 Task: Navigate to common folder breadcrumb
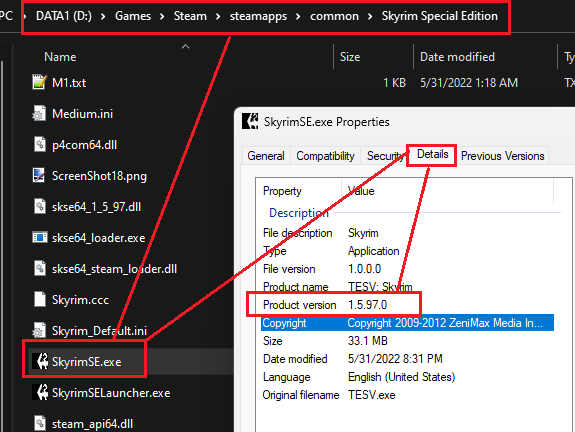(334, 16)
